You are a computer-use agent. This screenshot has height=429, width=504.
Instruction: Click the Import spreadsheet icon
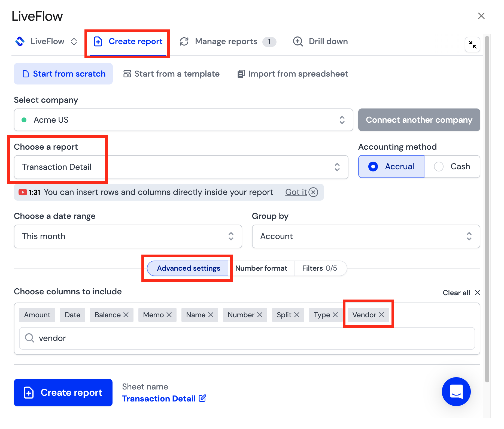click(241, 74)
